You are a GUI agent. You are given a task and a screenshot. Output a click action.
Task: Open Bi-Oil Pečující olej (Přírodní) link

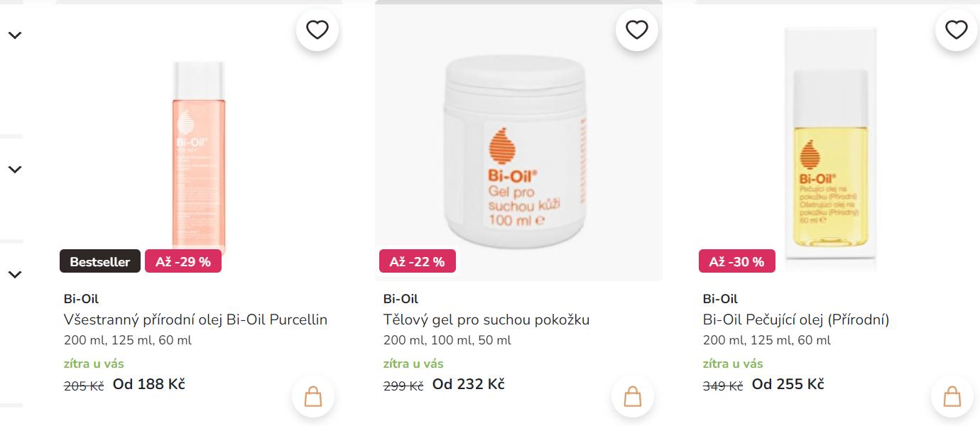pos(796,320)
